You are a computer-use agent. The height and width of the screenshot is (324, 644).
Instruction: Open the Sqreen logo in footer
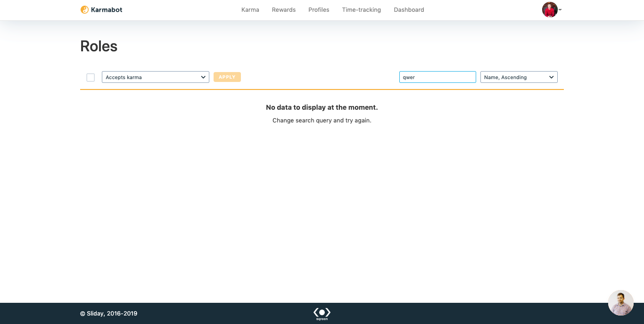pos(322,314)
